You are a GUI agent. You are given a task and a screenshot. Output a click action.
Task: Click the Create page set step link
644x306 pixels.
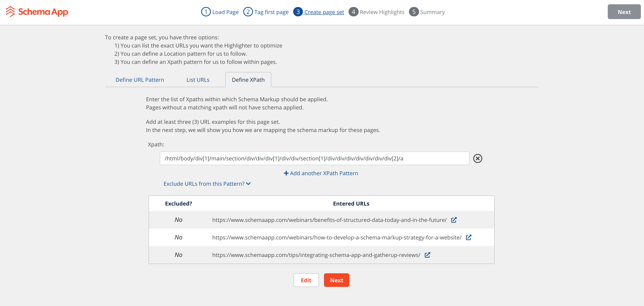324,12
